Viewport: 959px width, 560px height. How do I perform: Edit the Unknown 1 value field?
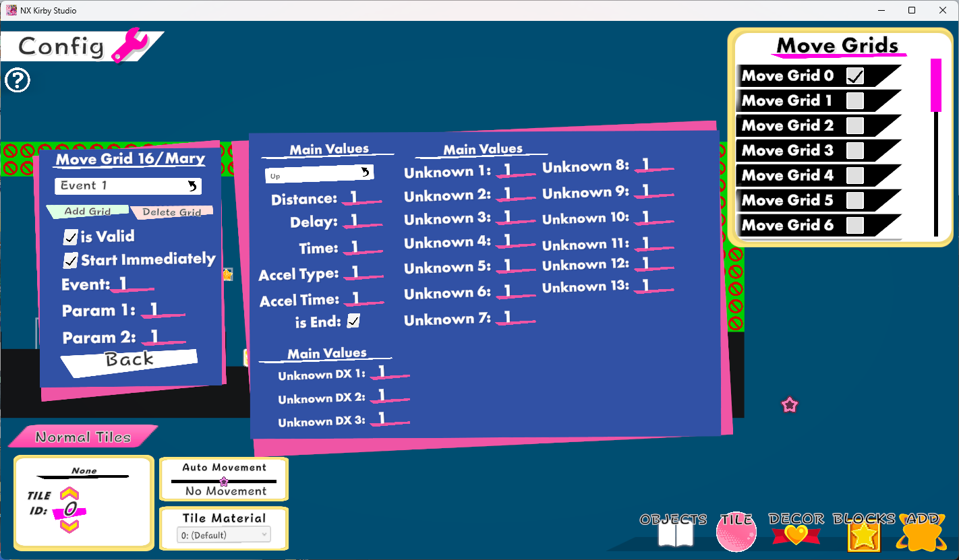[x=515, y=170]
